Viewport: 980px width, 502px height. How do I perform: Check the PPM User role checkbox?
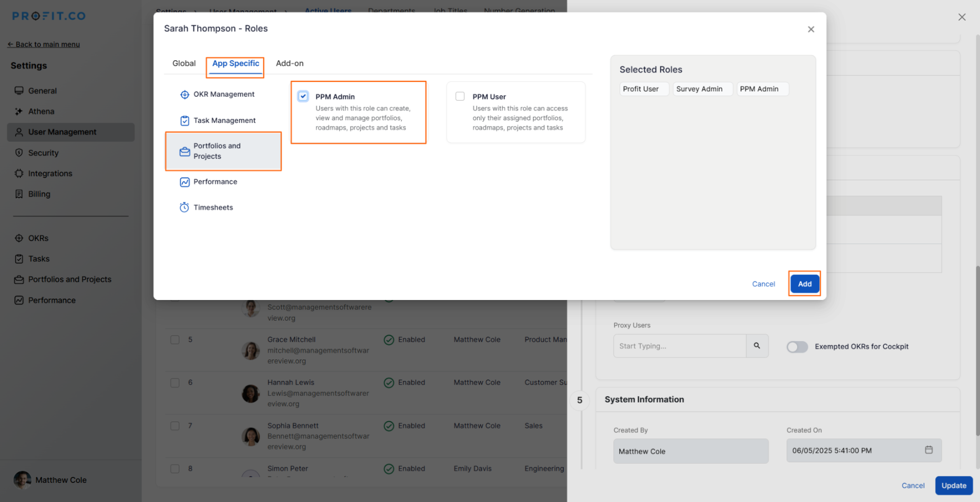(x=460, y=96)
